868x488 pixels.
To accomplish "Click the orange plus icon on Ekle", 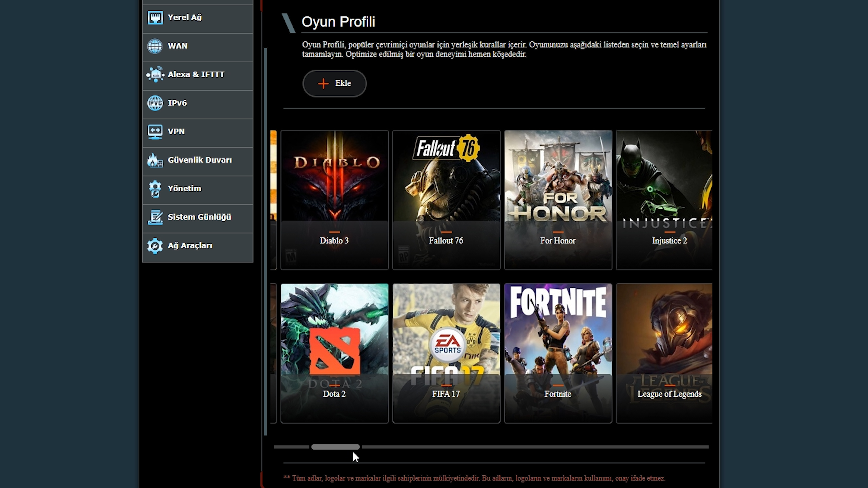I will pos(323,84).
